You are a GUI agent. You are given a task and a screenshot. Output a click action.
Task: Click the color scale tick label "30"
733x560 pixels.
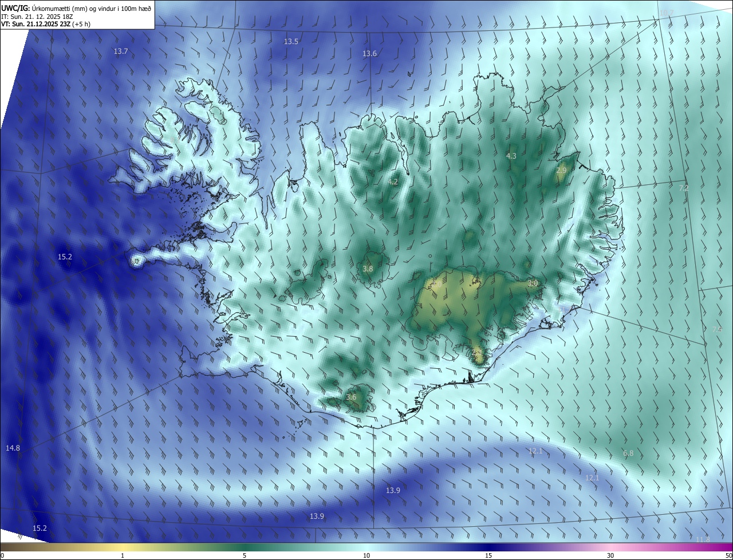pyautogui.click(x=610, y=556)
